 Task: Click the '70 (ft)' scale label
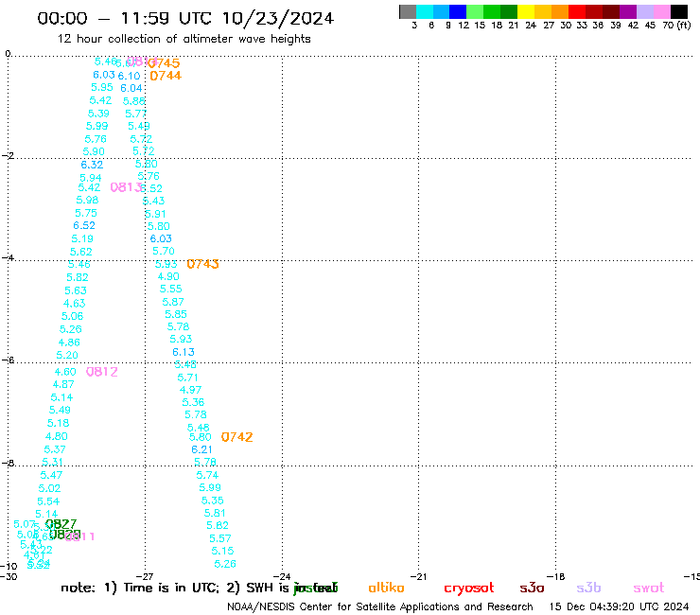(676, 26)
